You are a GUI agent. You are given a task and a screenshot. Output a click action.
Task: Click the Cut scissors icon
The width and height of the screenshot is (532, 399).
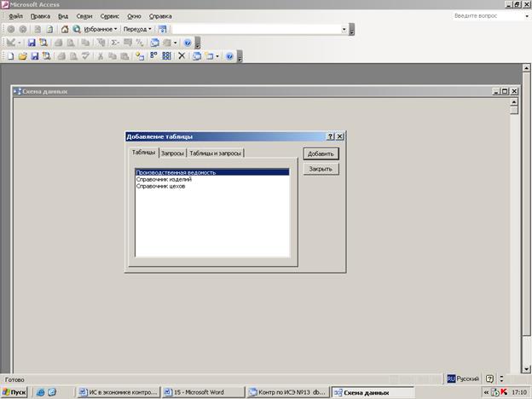click(x=100, y=56)
